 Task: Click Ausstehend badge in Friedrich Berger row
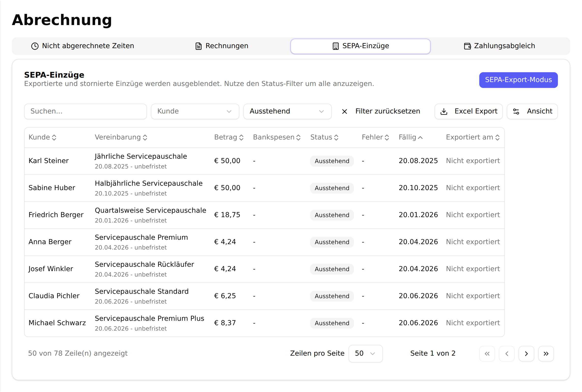[x=332, y=215]
